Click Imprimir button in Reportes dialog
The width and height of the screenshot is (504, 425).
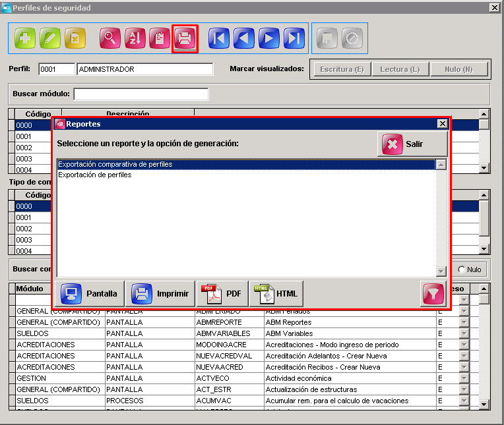160,294
